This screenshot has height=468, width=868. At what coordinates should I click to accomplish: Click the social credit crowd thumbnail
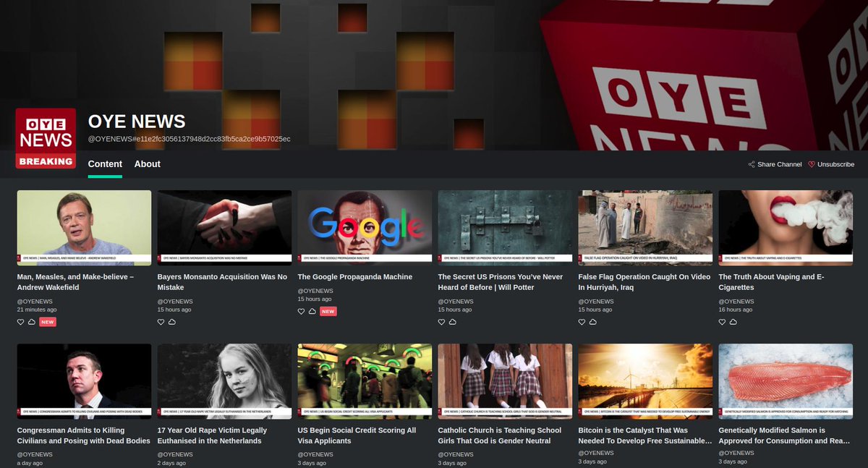[365, 381]
